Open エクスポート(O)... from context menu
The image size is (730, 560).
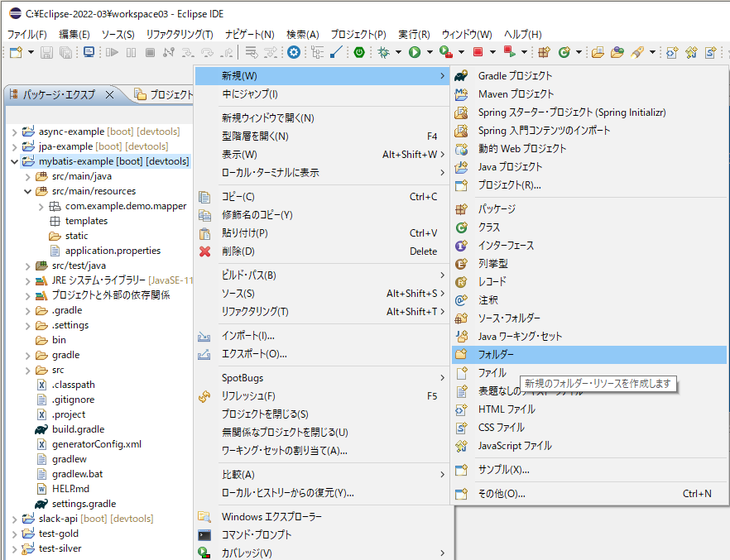(x=321, y=353)
